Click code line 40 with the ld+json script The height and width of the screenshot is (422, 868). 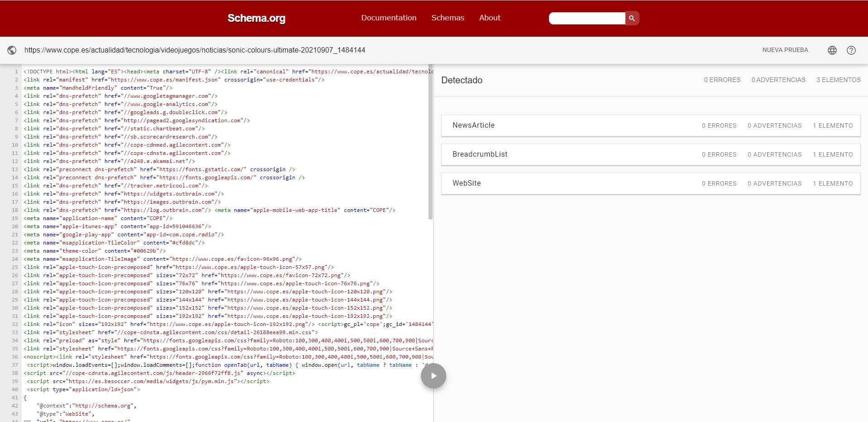84,389
